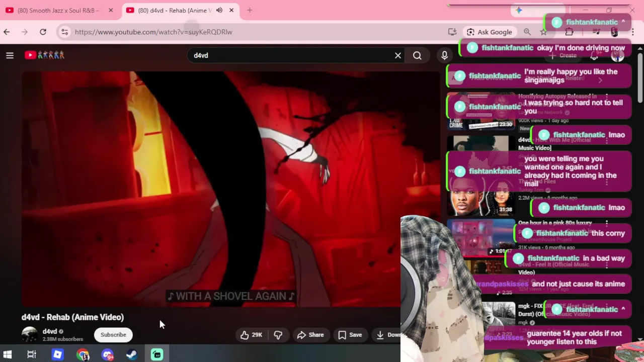The image size is (644, 362).
Task: Save the video to a playlist
Action: 350,335
